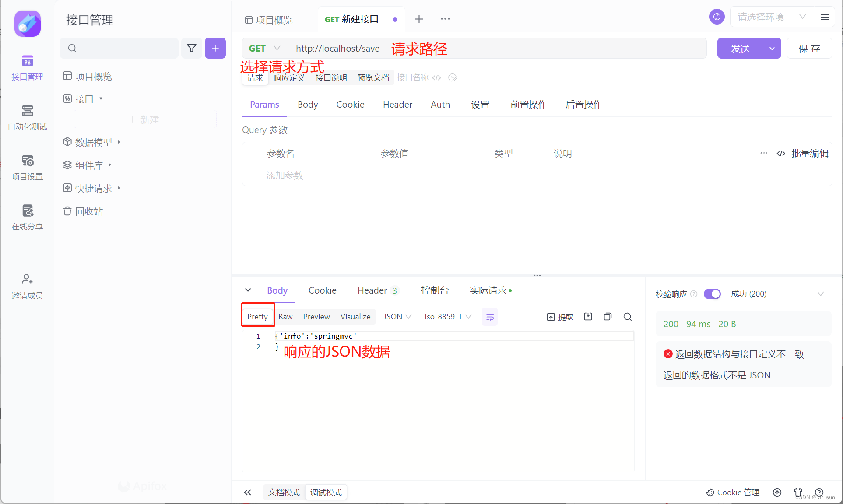This screenshot has height=504, width=843.
Task: Toggle the 校验响应 switch
Action: [x=712, y=294]
